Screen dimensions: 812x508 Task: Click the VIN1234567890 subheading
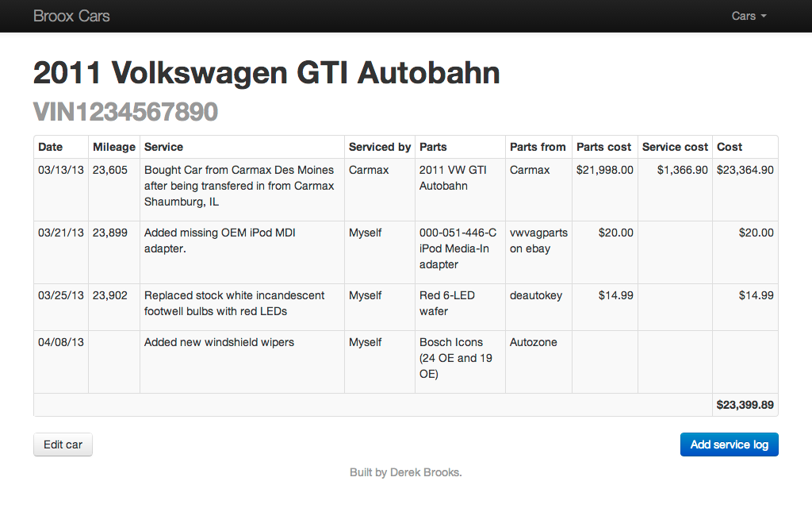(125, 112)
